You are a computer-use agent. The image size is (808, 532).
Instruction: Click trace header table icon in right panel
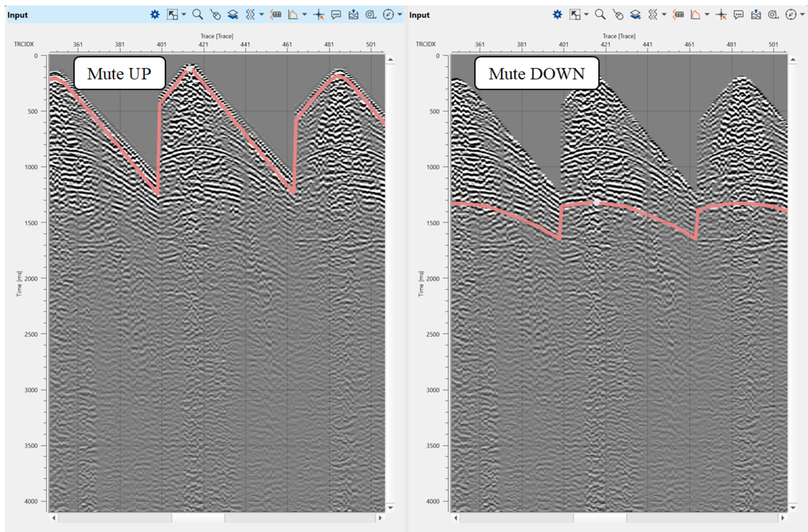point(678,15)
